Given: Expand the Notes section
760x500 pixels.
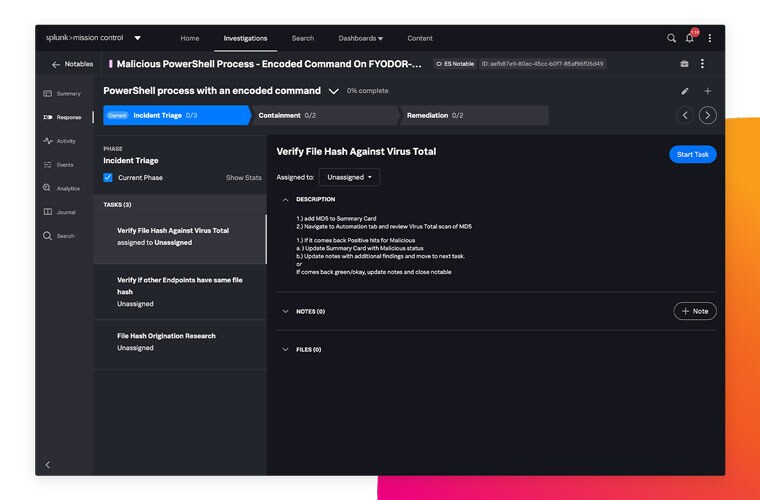Looking at the screenshot, I should pyautogui.click(x=285, y=312).
